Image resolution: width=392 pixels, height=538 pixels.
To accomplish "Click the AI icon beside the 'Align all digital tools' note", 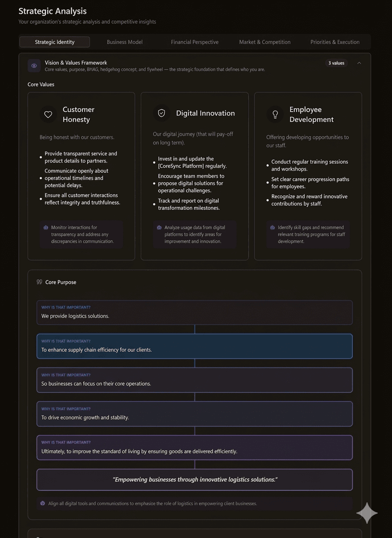I will coord(43,503).
